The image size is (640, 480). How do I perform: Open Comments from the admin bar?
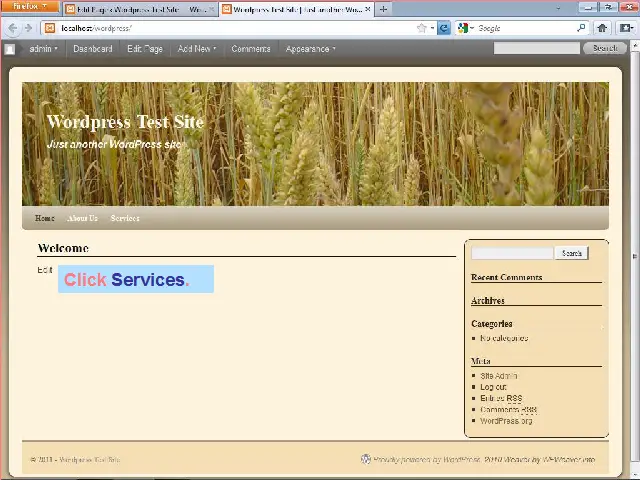[251, 49]
